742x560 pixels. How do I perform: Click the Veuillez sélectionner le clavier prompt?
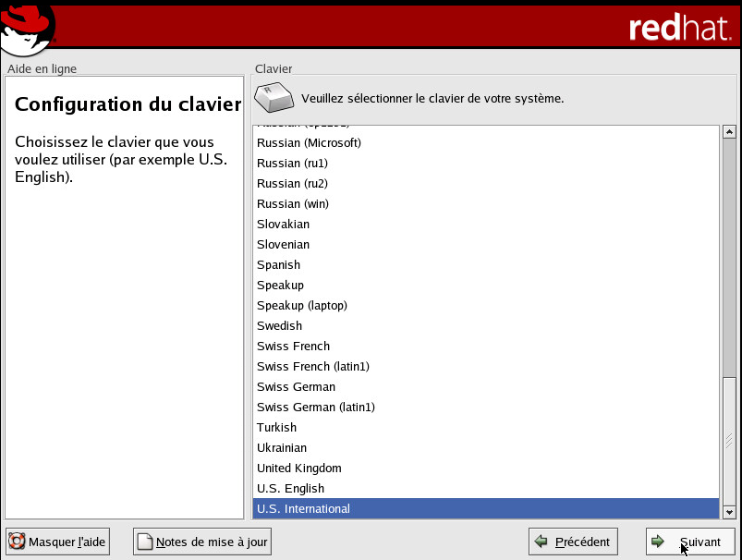point(432,99)
